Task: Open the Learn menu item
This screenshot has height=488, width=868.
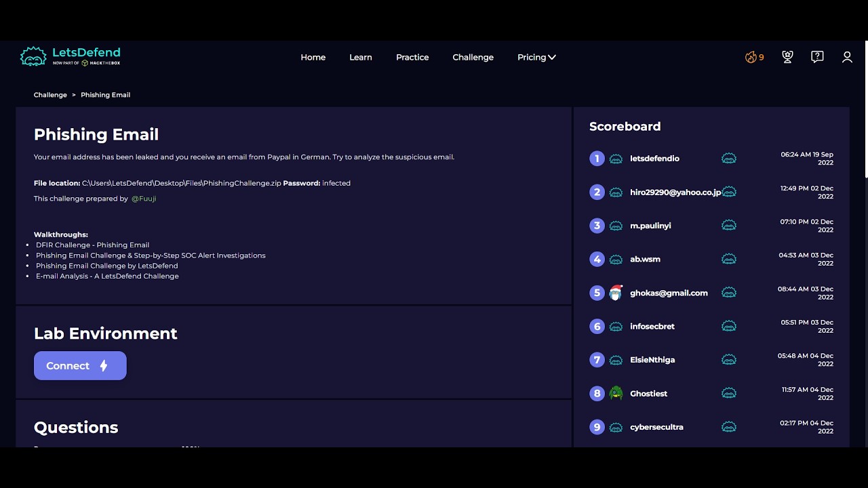Action: click(361, 58)
